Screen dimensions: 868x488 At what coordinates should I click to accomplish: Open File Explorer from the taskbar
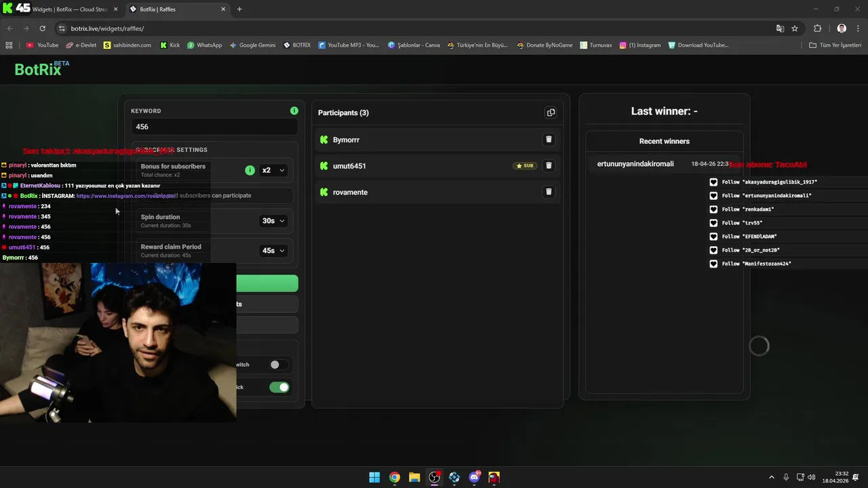[x=414, y=477]
